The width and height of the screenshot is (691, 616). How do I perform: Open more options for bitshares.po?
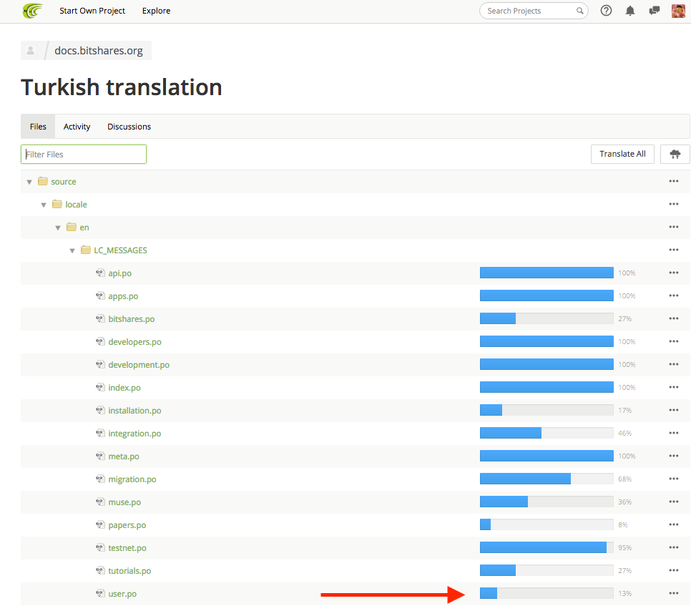coord(673,318)
